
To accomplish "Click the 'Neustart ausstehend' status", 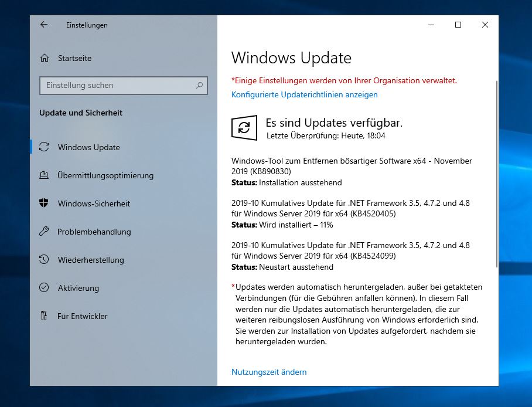I will pyautogui.click(x=296, y=267).
